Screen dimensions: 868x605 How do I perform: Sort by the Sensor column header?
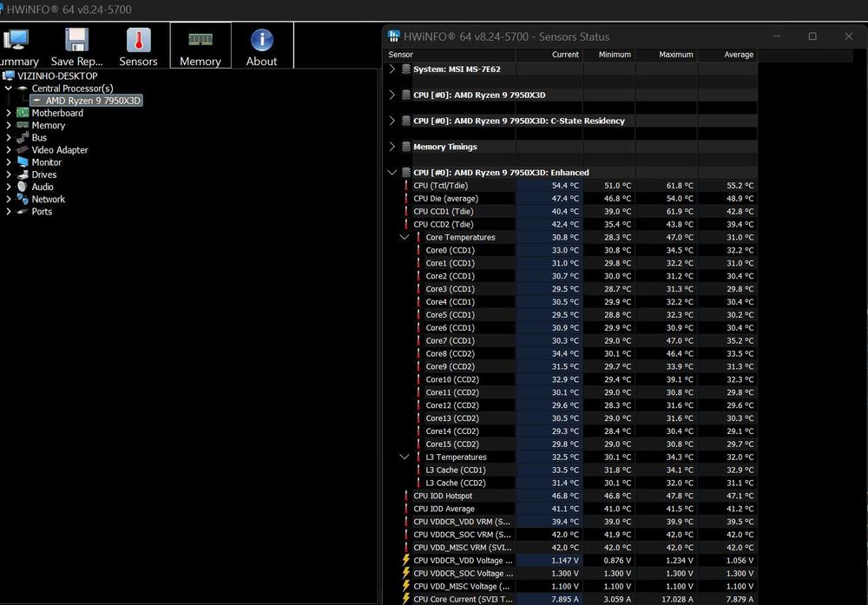coord(449,54)
